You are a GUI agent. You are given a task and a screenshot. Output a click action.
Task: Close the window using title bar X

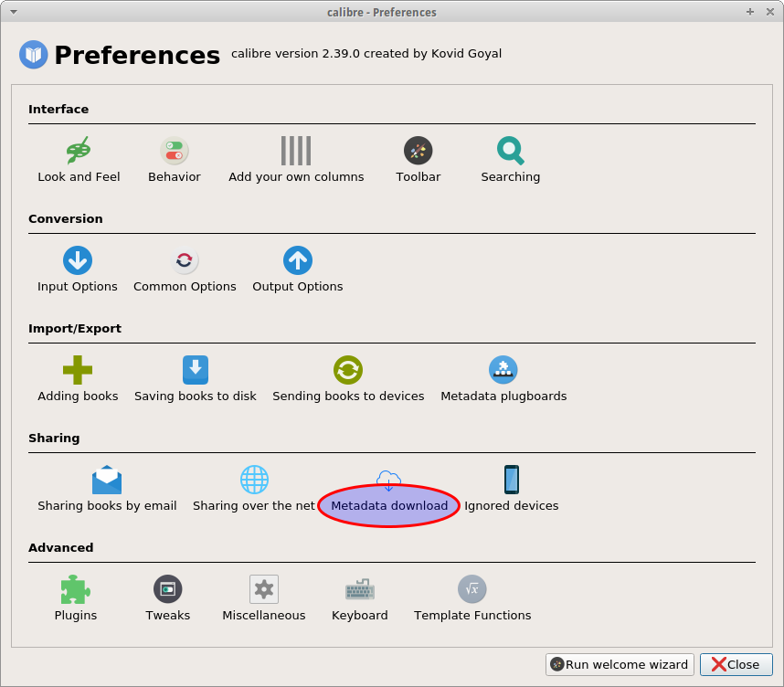pyautogui.click(x=770, y=12)
